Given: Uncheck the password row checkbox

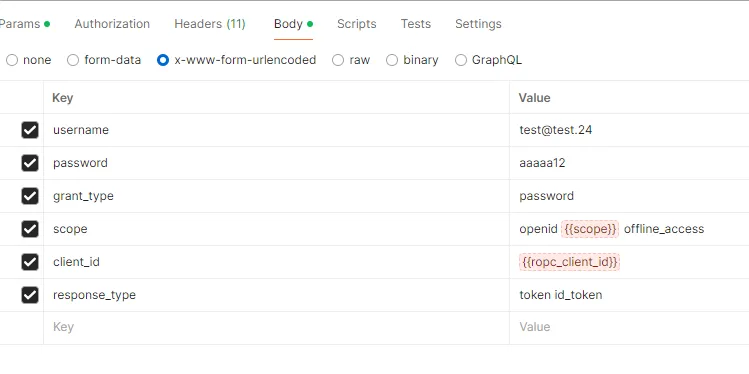Looking at the screenshot, I should point(30,163).
